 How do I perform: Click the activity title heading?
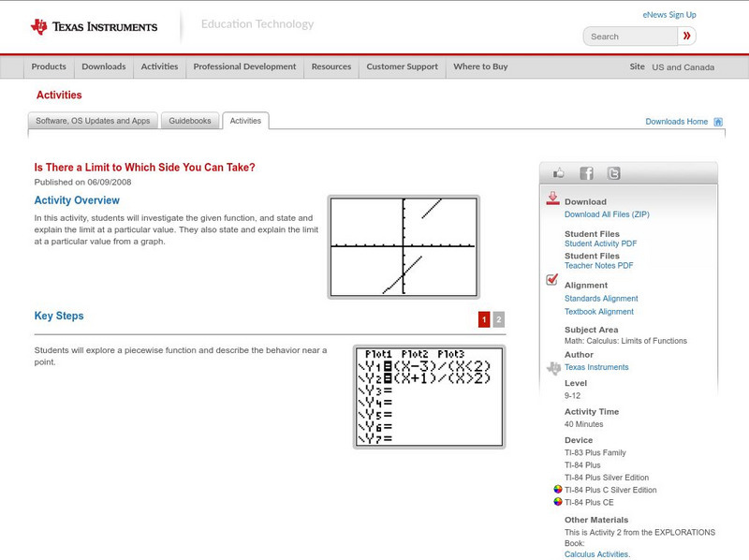[144, 168]
